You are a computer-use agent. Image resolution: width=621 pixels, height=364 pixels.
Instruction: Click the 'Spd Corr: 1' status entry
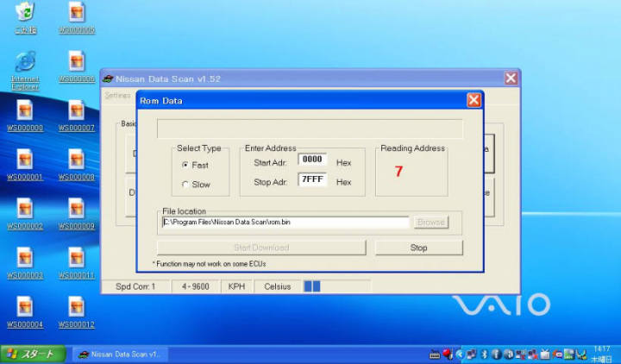point(135,286)
